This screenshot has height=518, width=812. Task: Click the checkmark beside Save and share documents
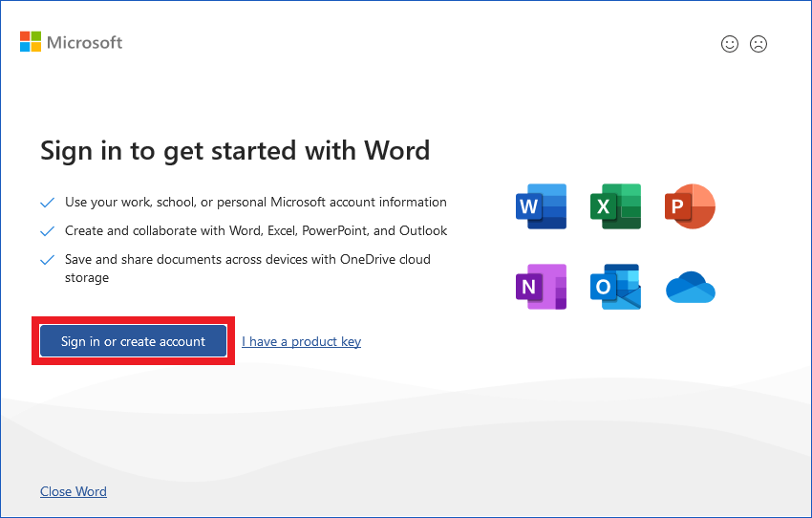point(47,260)
